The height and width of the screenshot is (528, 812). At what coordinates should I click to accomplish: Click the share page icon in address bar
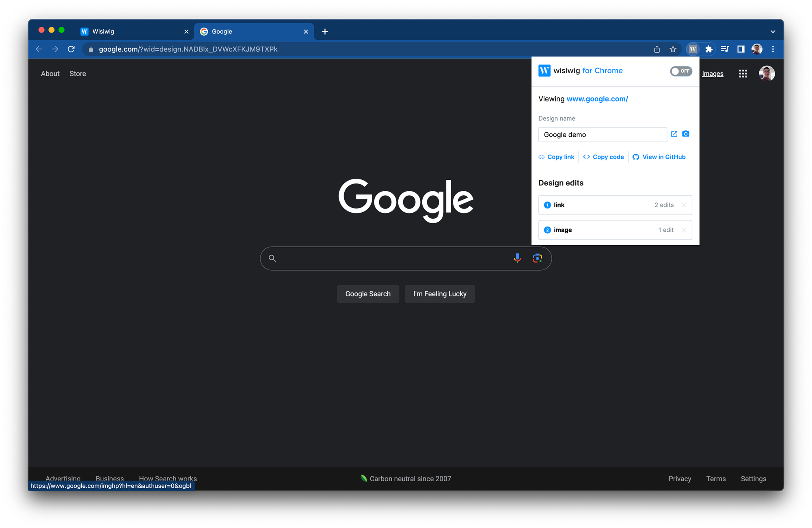point(657,49)
